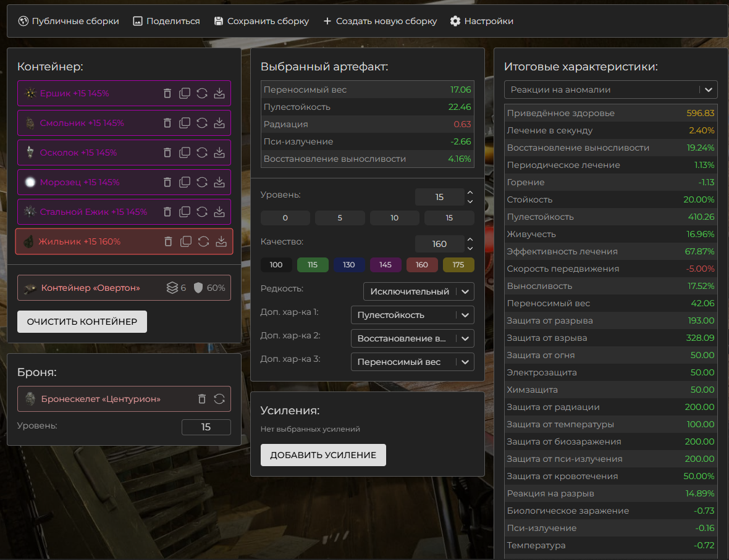
Task: Duplicate the Смольник artifact using copy icon
Action: (x=185, y=123)
